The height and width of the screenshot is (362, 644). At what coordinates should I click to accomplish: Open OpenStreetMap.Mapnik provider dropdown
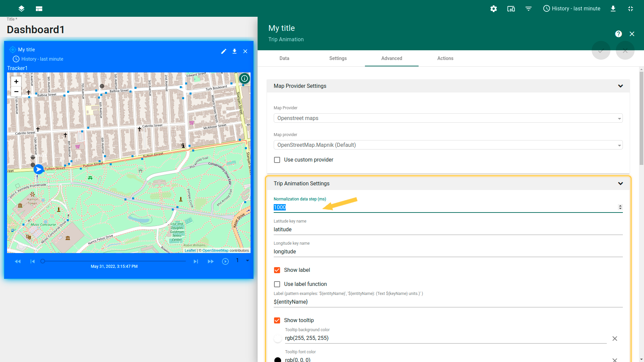tap(448, 145)
